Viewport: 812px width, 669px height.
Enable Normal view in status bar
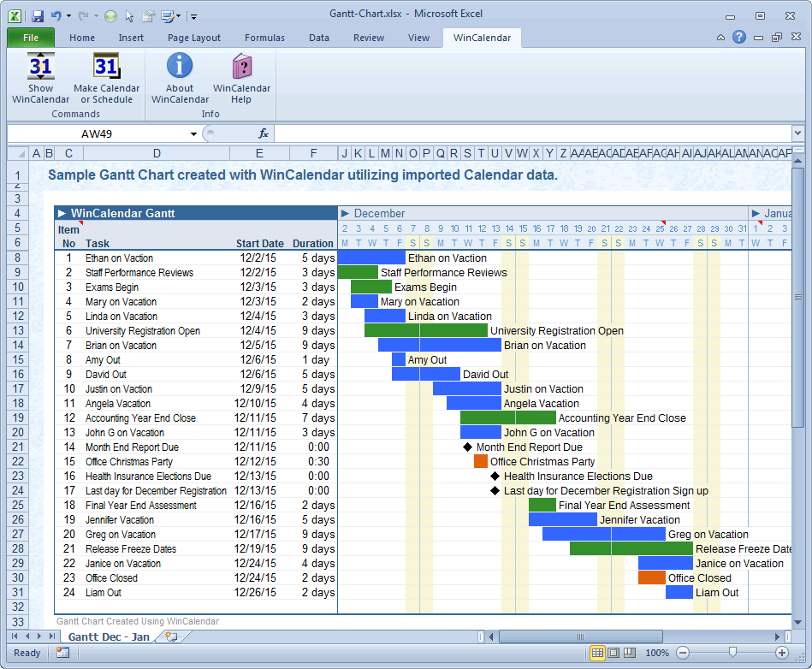596,653
